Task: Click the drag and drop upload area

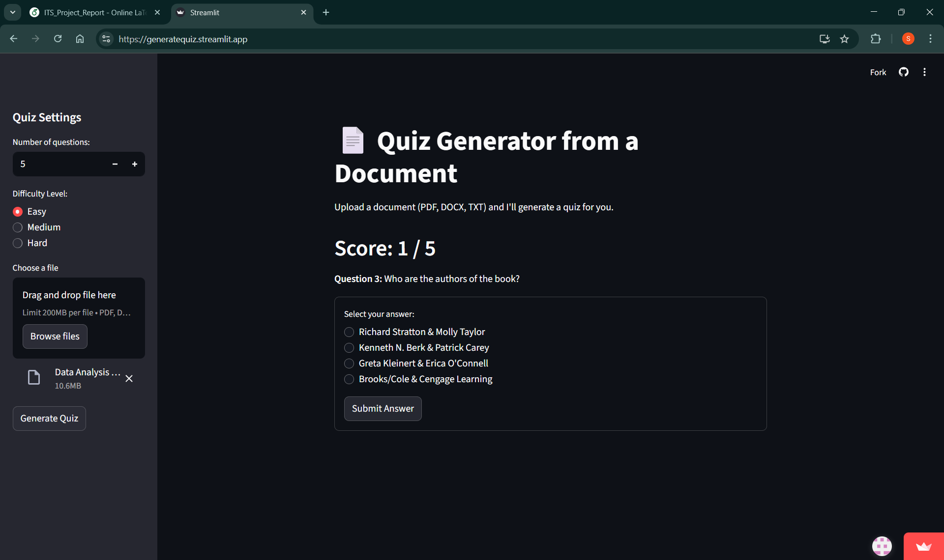Action: pos(79,318)
